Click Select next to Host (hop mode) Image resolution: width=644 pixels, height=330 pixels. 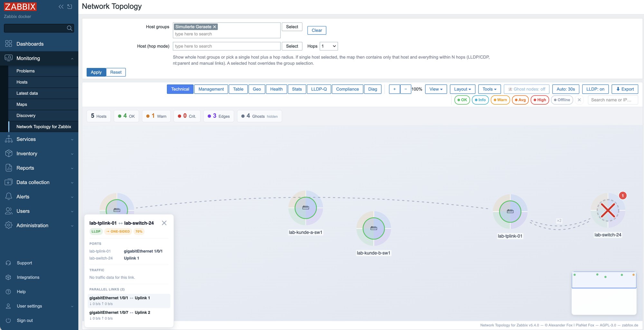pyautogui.click(x=292, y=46)
